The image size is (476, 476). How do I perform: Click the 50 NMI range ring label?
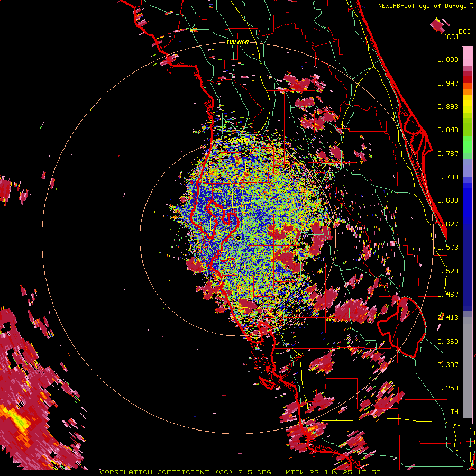click(x=237, y=140)
